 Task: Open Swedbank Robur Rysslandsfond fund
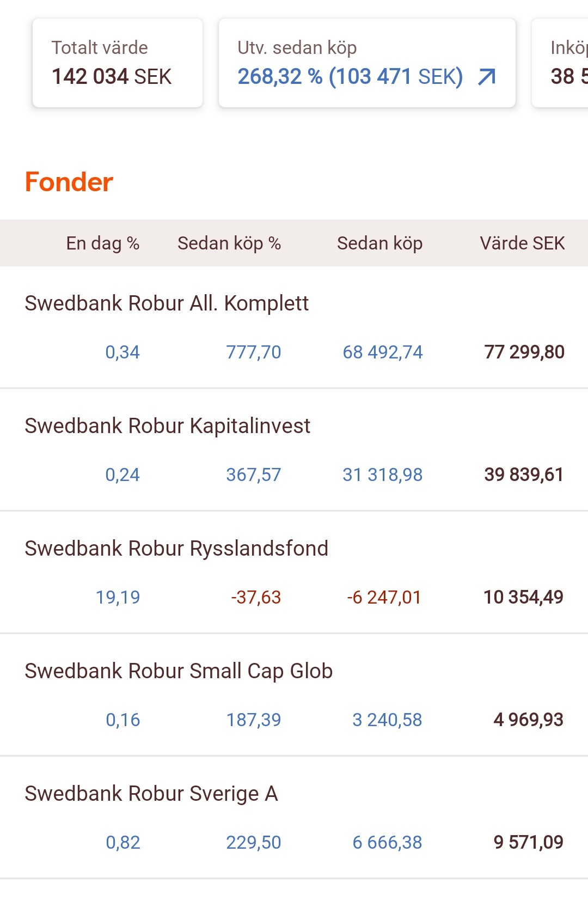[176, 549]
